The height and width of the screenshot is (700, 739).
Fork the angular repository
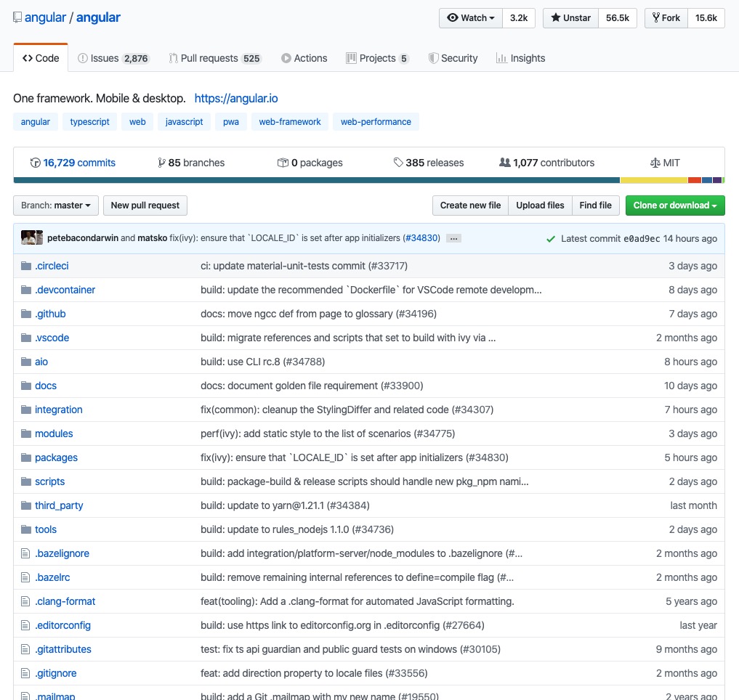pos(666,18)
